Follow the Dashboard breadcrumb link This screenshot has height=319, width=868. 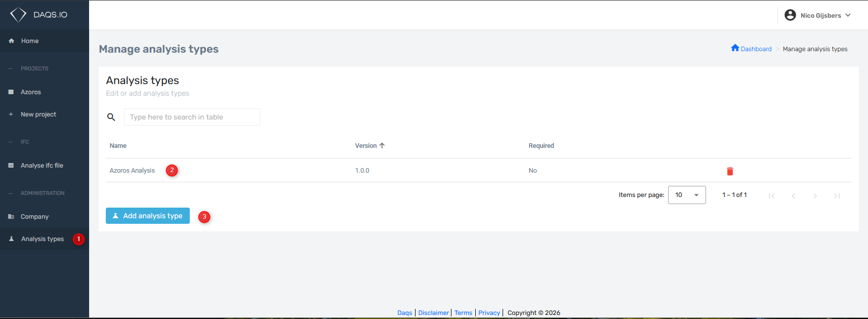(x=756, y=49)
